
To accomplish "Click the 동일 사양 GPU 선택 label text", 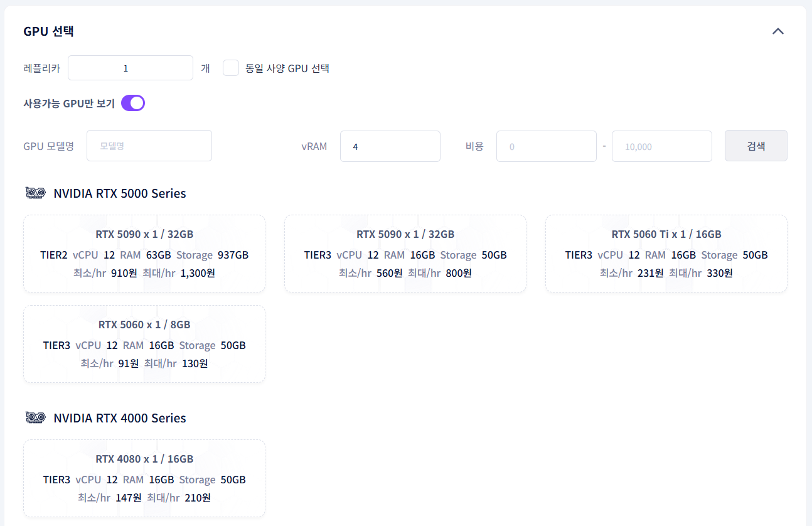I will tap(287, 68).
